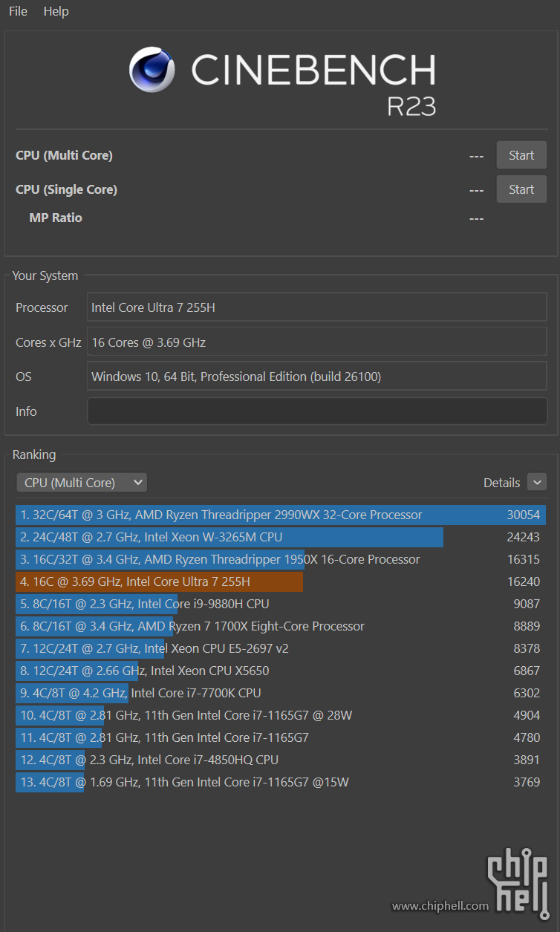This screenshot has width=560, height=932.
Task: Click the Cores x GHz value field
Action: pos(317,342)
